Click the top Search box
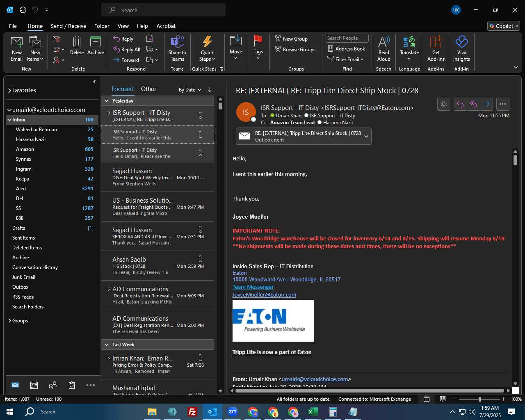 (x=163, y=10)
